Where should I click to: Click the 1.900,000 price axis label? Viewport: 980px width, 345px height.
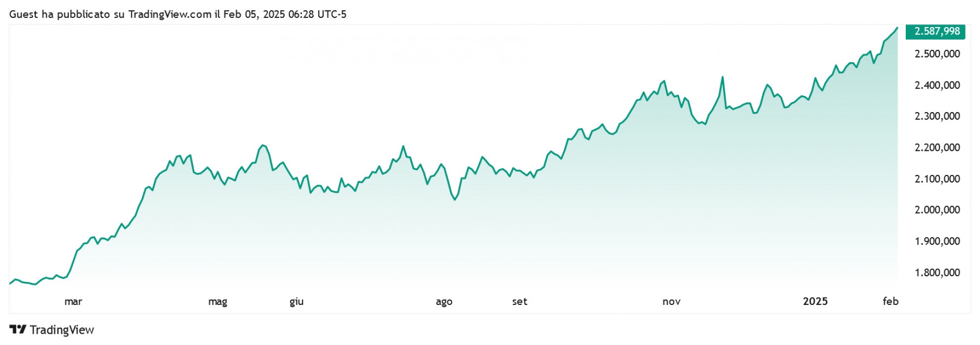pos(937,241)
